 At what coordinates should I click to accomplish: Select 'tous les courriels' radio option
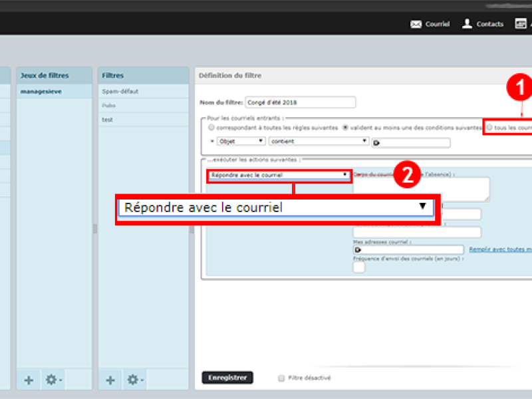tap(489, 128)
